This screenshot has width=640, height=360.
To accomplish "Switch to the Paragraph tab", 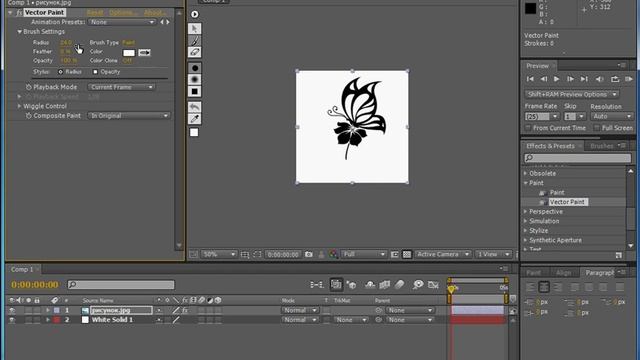I will pos(600,273).
